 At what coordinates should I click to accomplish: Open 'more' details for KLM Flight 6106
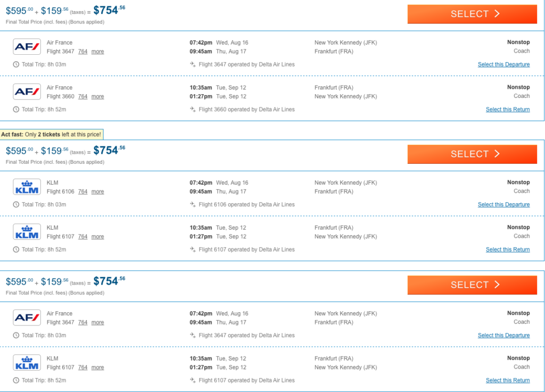[98, 191]
